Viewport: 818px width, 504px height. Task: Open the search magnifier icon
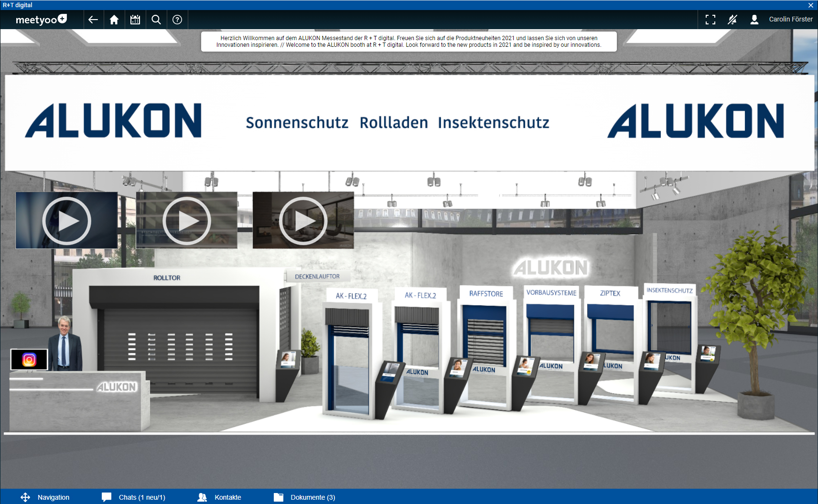[x=156, y=20]
